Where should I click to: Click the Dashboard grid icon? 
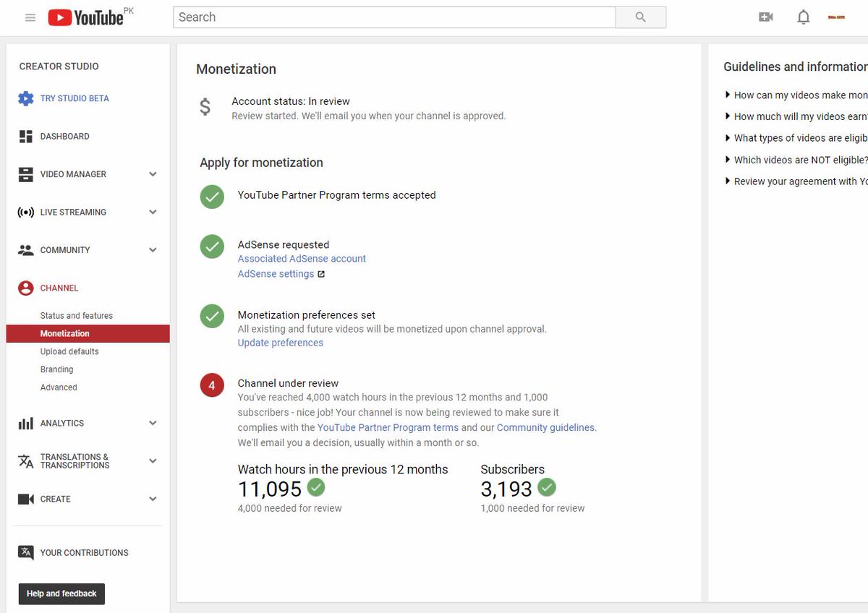click(26, 137)
